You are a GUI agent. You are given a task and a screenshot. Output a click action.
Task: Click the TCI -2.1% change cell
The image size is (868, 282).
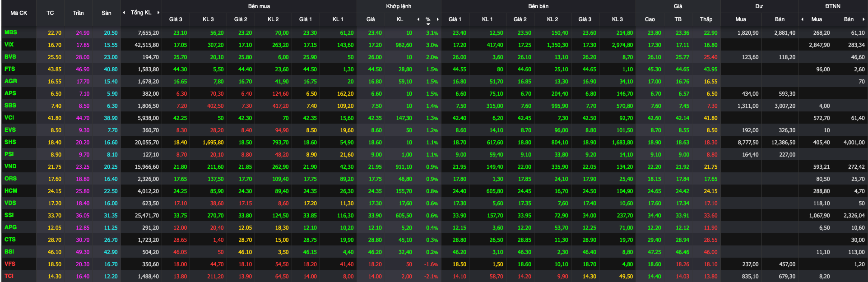[431, 277]
